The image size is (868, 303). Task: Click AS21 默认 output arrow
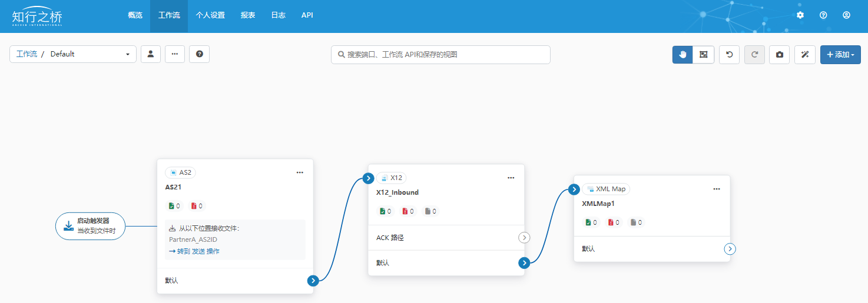(313, 281)
